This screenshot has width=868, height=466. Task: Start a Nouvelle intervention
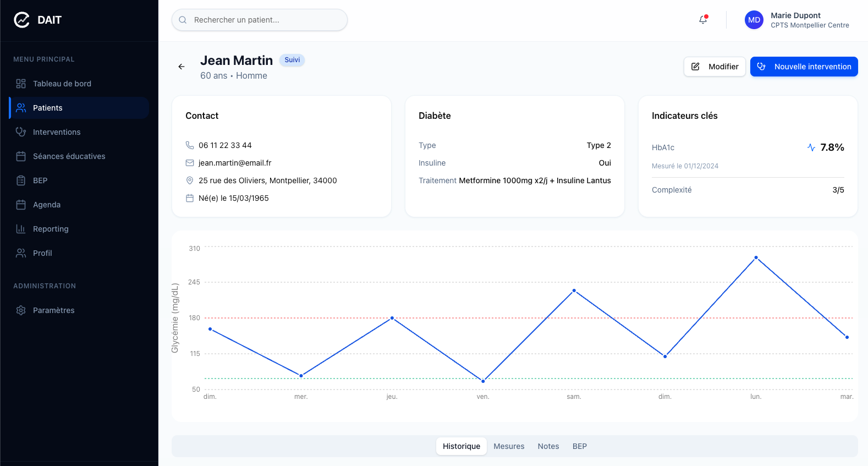(x=804, y=67)
